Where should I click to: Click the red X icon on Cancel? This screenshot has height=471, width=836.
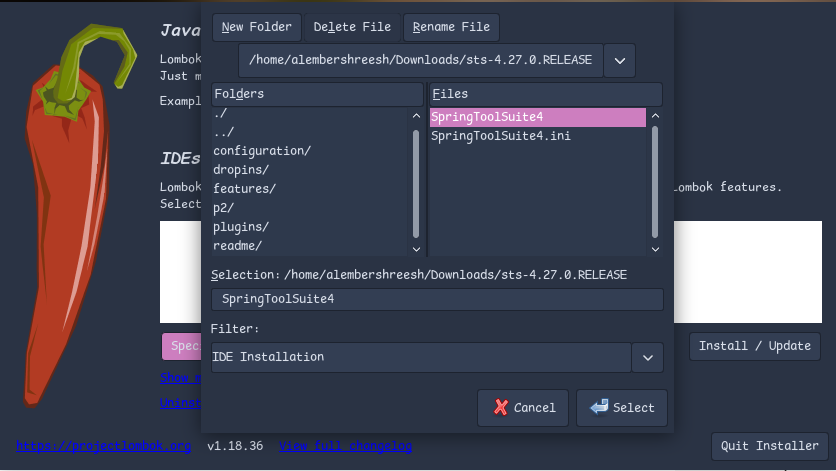tap(501, 408)
